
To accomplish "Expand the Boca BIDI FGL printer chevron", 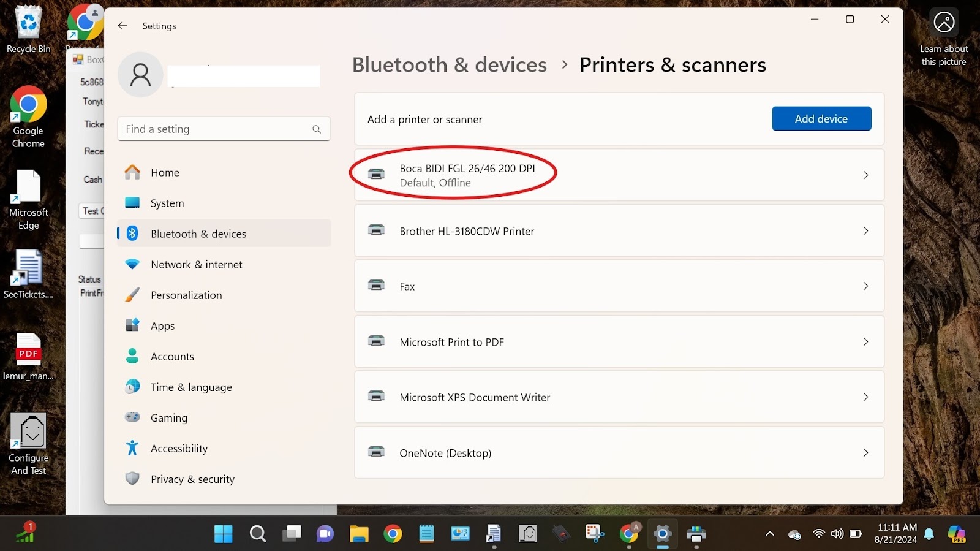I will [x=865, y=175].
